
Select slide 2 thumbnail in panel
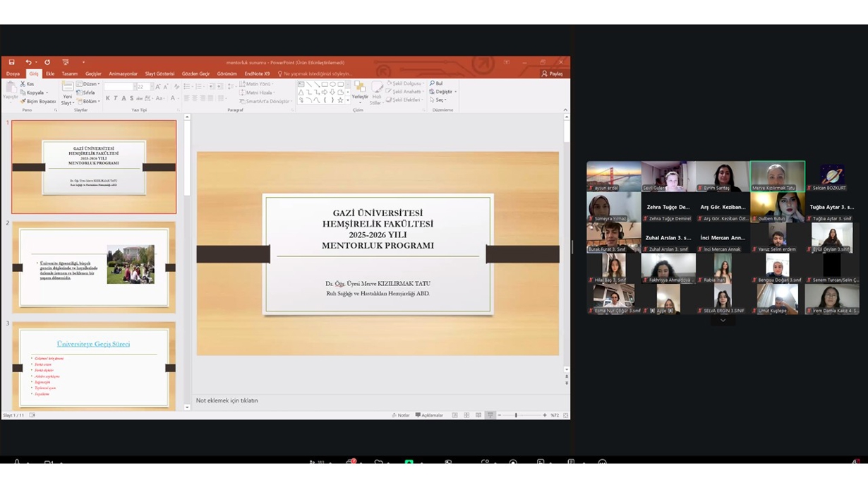point(94,266)
